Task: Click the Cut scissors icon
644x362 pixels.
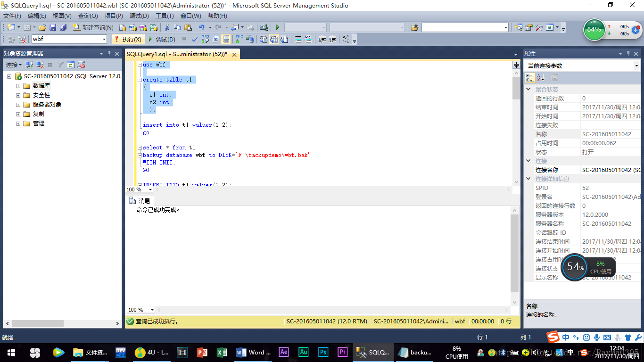Action: coord(167,27)
